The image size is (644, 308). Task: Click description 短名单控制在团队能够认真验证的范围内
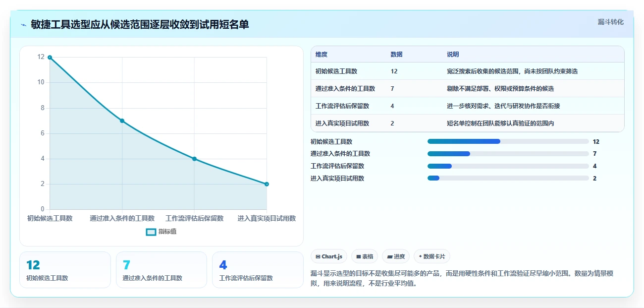[x=500, y=123]
